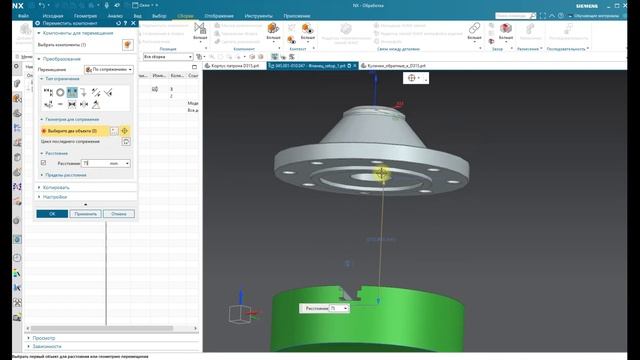640x360 pixels.
Task: Select the Concentric constraint type icon
Action: [x=60, y=92]
